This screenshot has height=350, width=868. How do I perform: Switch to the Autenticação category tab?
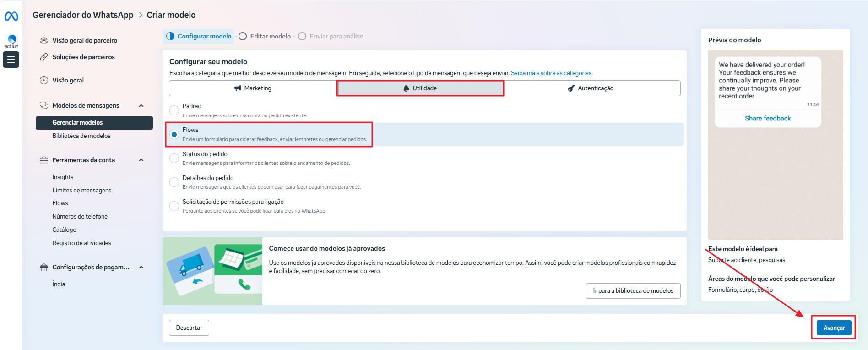click(591, 88)
